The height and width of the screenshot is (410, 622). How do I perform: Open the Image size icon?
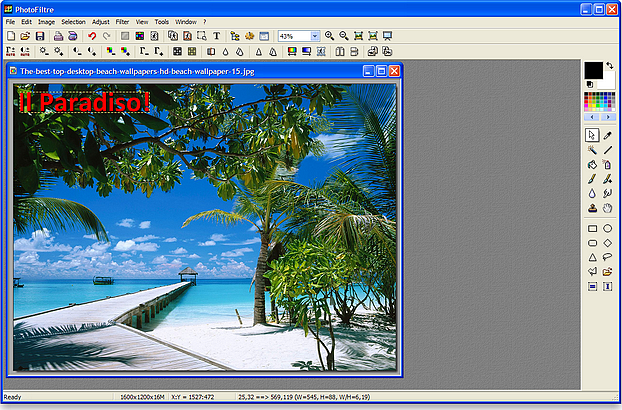pyautogui.click(x=173, y=36)
